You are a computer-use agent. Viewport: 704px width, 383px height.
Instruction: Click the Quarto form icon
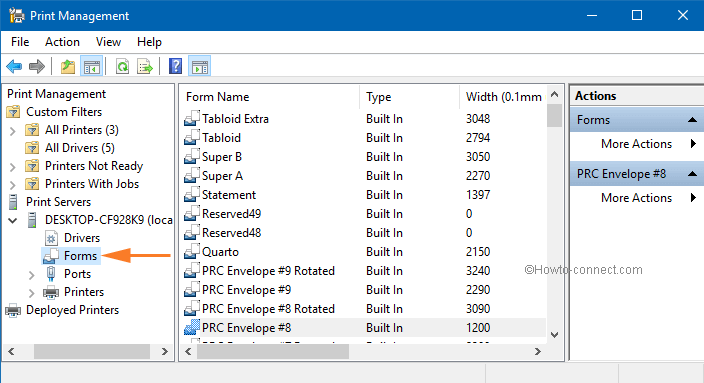click(192, 251)
